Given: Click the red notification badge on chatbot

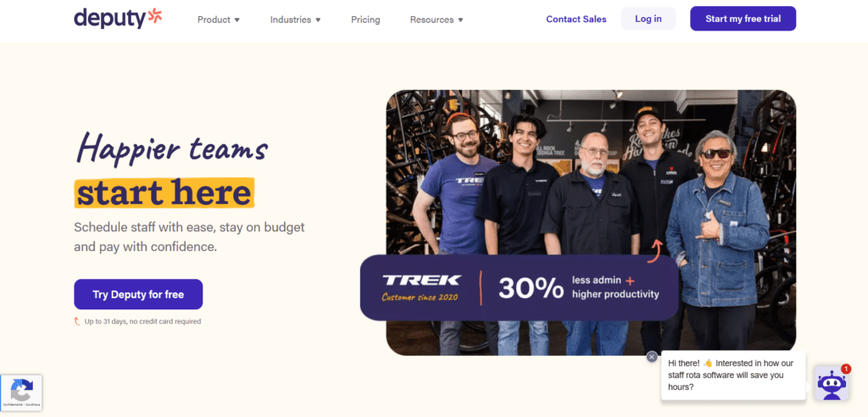Looking at the screenshot, I should point(845,369).
